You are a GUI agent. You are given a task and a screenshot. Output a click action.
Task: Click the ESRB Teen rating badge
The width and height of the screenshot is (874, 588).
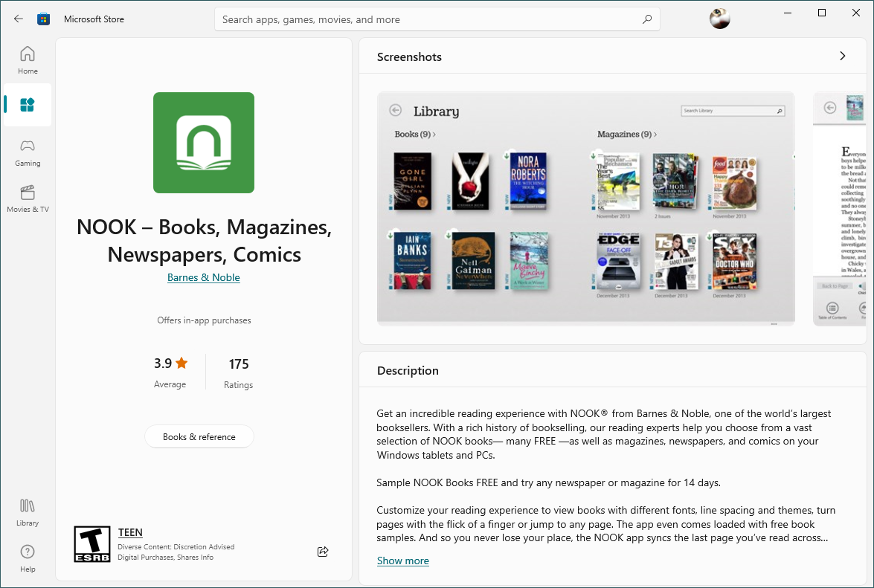[x=92, y=544]
